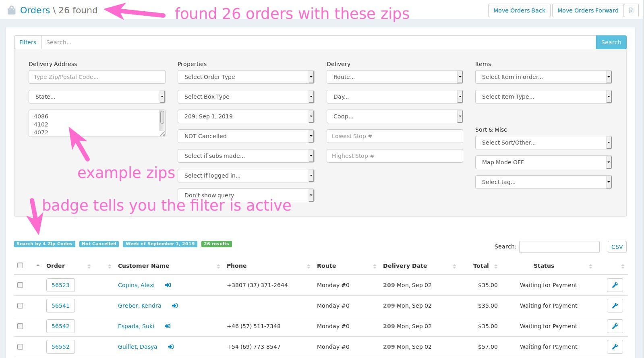Open wrench menu for order 56523
Screen dimensions: 644x358
coord(615,285)
